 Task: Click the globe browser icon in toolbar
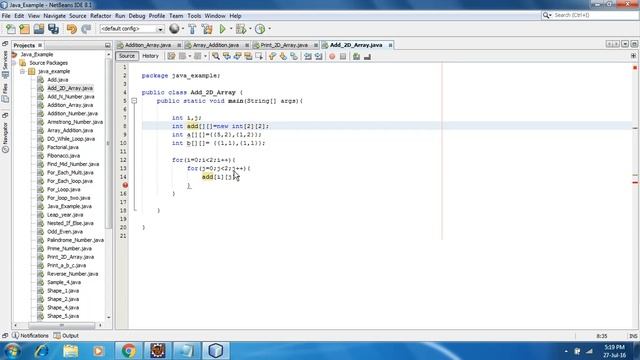(174, 29)
